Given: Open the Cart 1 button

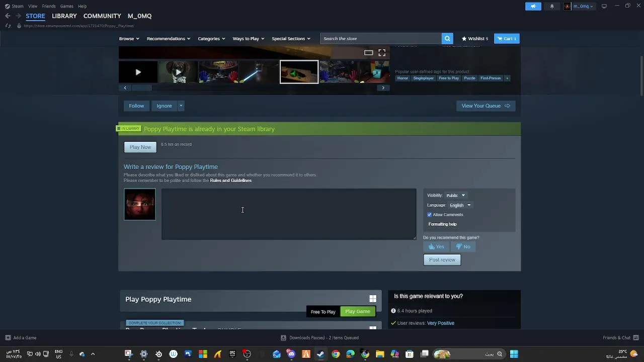Looking at the screenshot, I should [507, 39].
